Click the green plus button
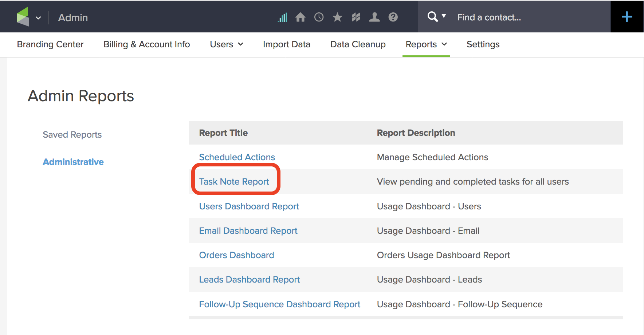This screenshot has height=335, width=644. click(x=627, y=16)
